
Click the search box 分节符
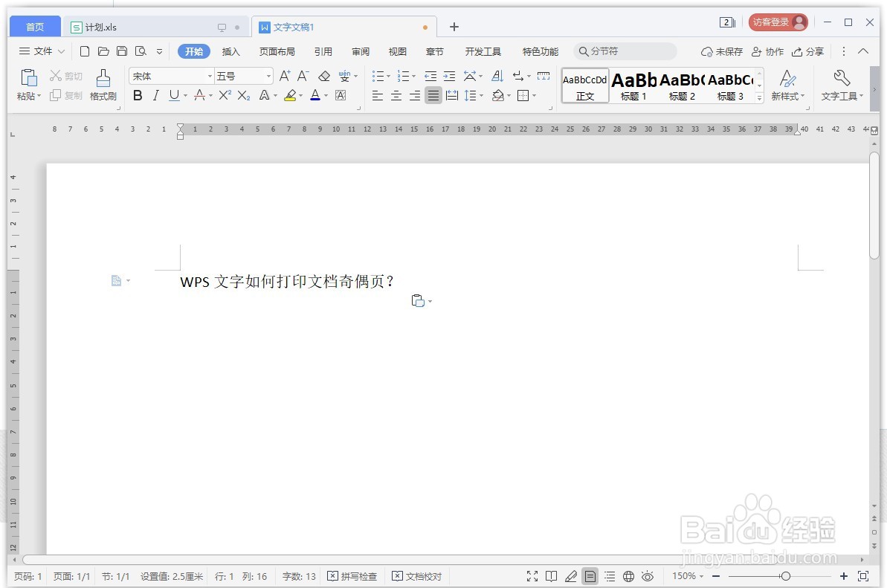pyautogui.click(x=625, y=51)
